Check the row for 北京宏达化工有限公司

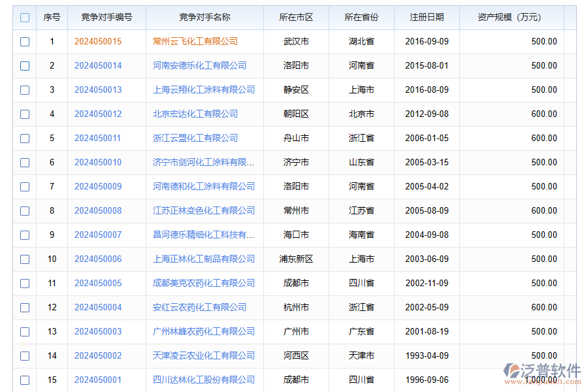click(x=24, y=114)
